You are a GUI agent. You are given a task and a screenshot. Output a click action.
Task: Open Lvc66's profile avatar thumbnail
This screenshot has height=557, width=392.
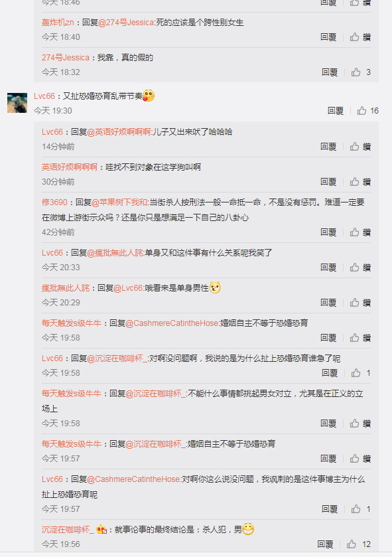tap(17, 103)
